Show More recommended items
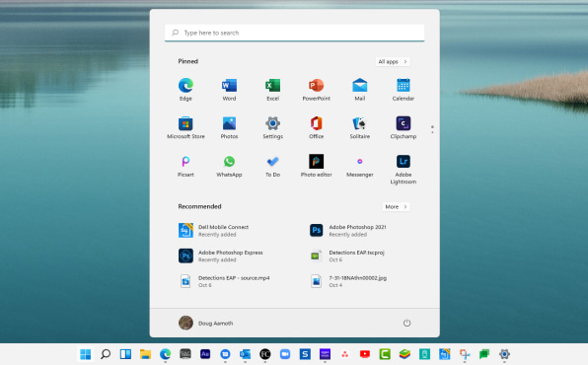The height and width of the screenshot is (365, 588). [396, 207]
